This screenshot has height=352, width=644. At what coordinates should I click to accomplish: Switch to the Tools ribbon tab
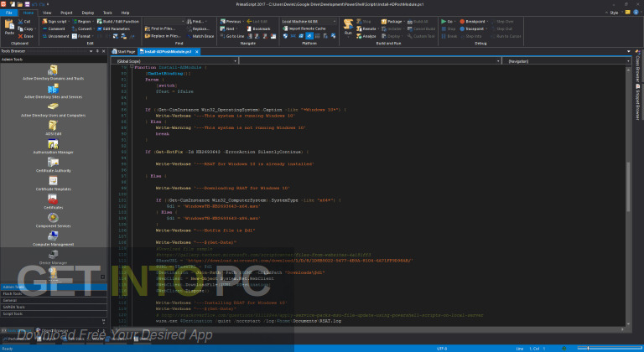coord(107,13)
